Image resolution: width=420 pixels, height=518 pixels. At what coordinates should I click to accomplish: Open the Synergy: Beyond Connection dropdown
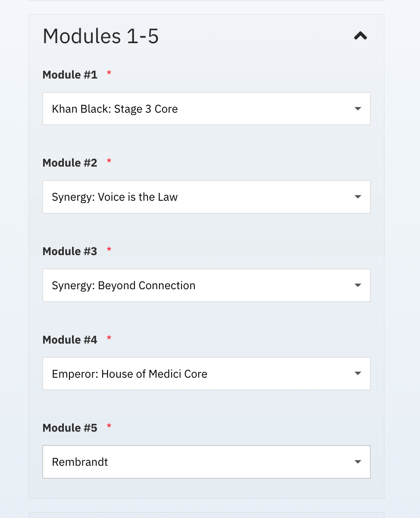(207, 285)
